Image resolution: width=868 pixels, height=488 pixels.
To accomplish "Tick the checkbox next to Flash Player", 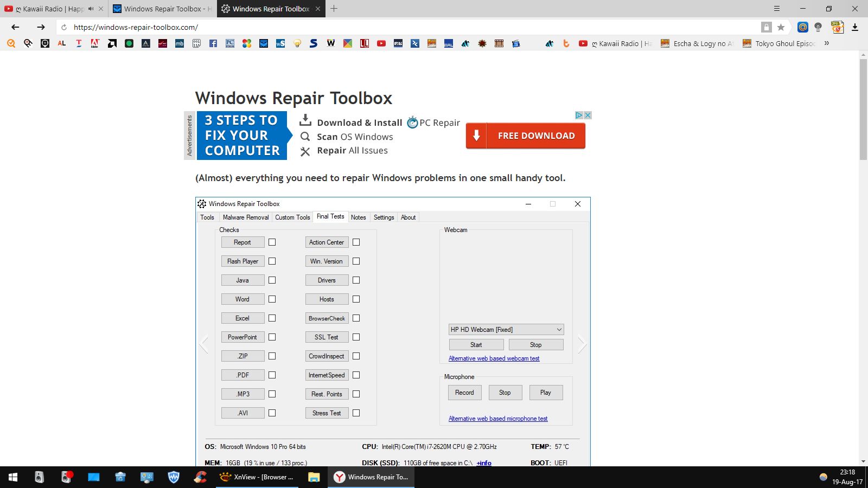I will [272, 261].
